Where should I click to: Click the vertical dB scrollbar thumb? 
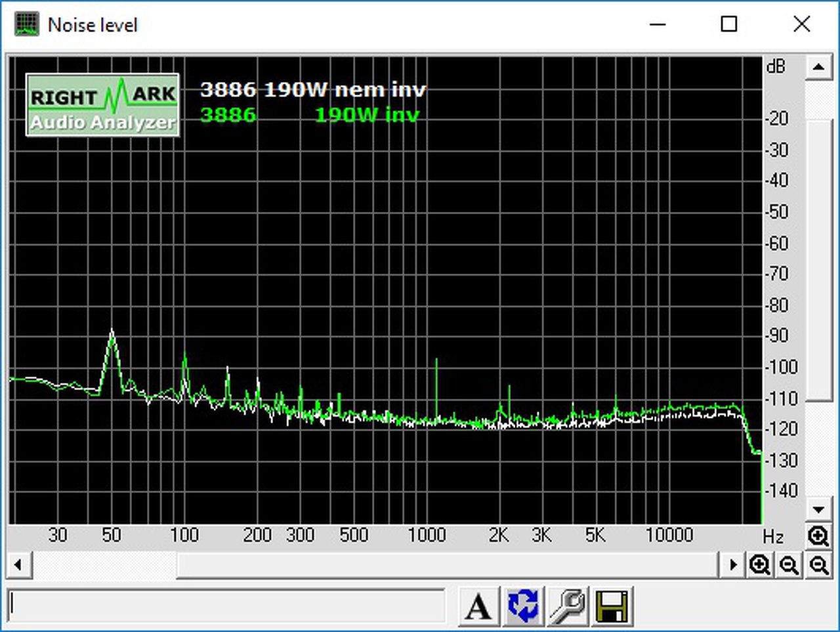point(818,261)
